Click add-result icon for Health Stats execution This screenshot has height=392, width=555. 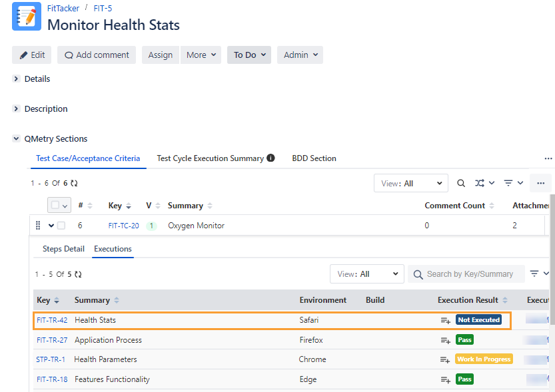click(x=445, y=320)
